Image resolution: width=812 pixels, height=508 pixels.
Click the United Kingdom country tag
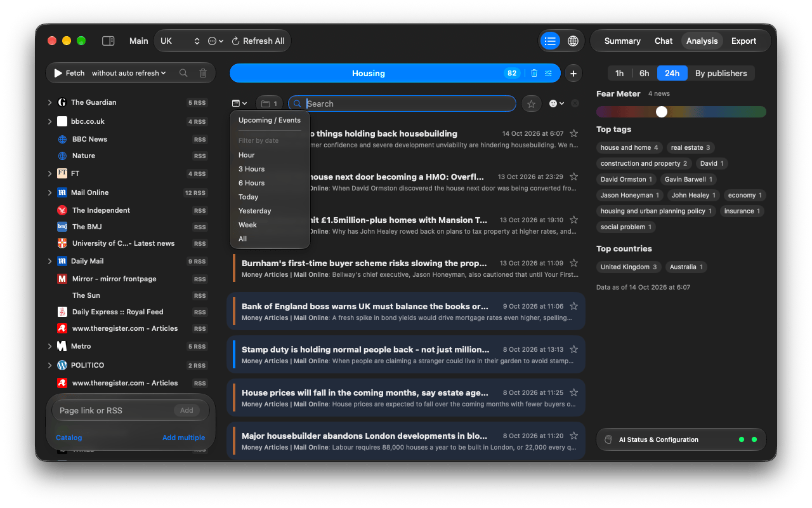pos(629,267)
